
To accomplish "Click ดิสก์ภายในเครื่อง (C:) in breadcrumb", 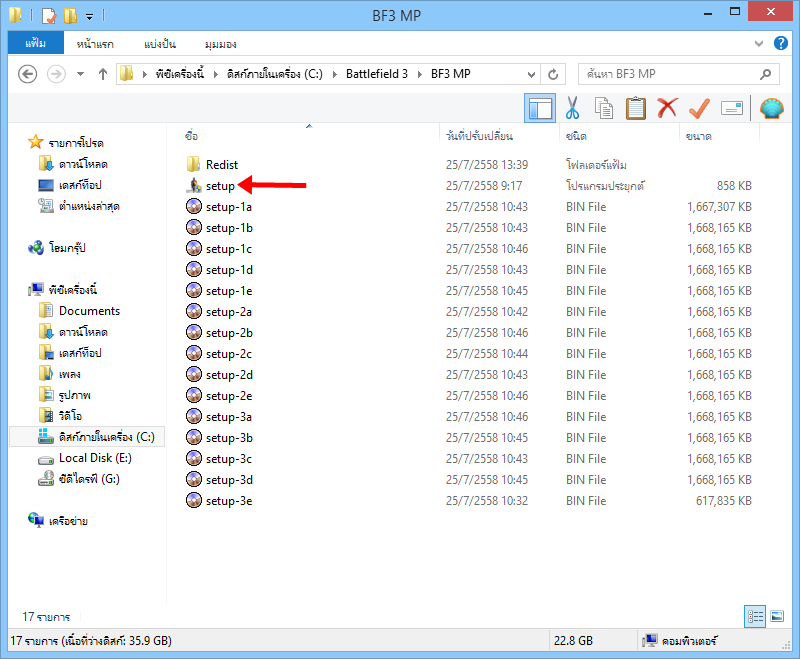I will point(274,74).
